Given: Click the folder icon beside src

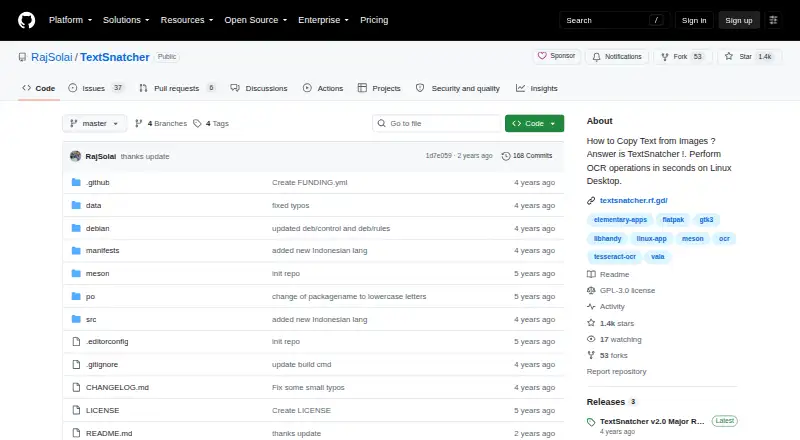Looking at the screenshot, I should [x=76, y=320].
